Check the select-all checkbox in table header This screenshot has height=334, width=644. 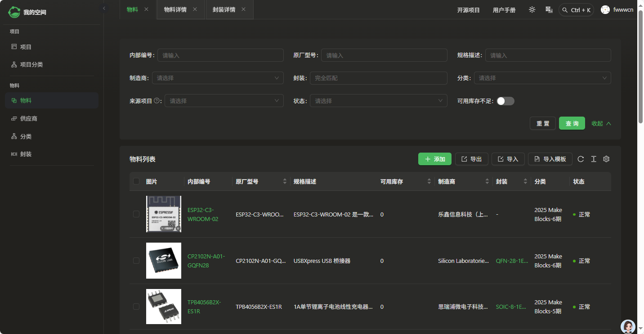click(x=136, y=181)
